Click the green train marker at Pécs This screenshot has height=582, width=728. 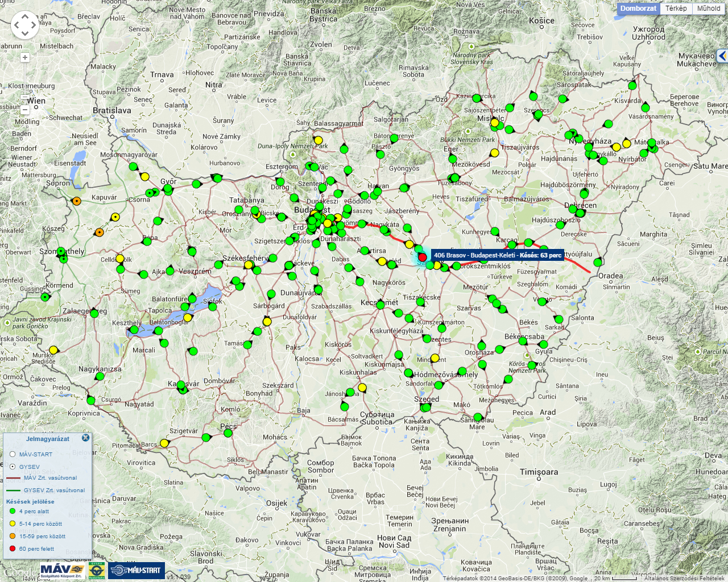click(x=228, y=433)
